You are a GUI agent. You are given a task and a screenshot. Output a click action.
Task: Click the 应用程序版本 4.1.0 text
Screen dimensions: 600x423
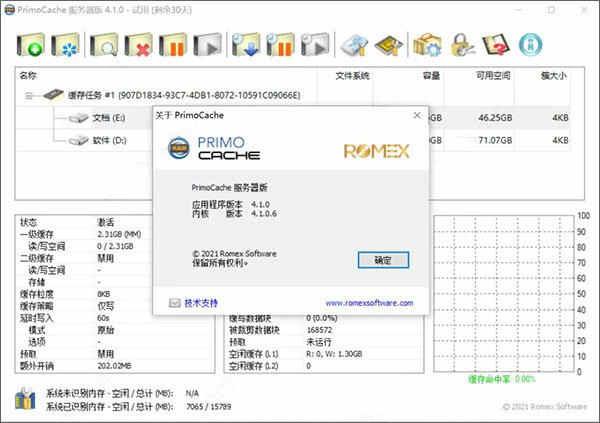click(231, 204)
